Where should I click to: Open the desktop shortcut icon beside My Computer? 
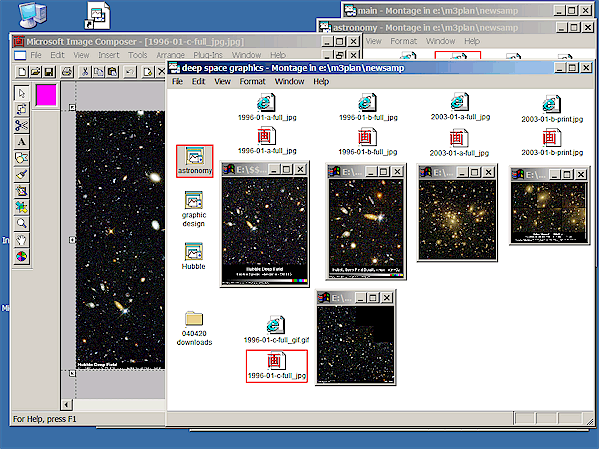pyautogui.click(x=98, y=16)
